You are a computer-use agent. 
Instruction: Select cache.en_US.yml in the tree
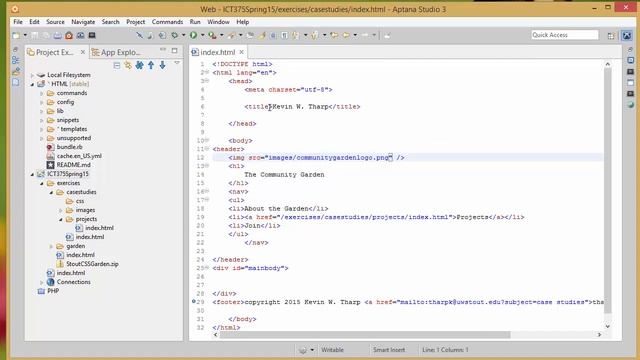[x=79, y=156]
